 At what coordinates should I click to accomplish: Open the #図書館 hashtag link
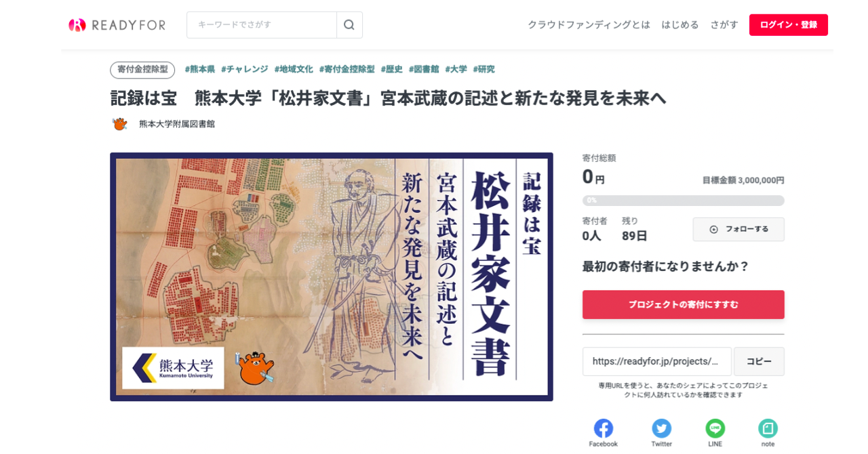pos(424,69)
